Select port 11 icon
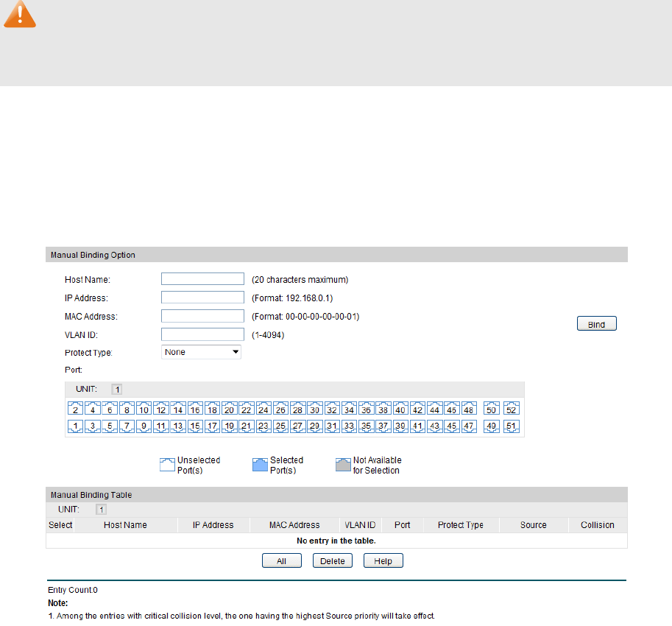 pyautogui.click(x=161, y=426)
